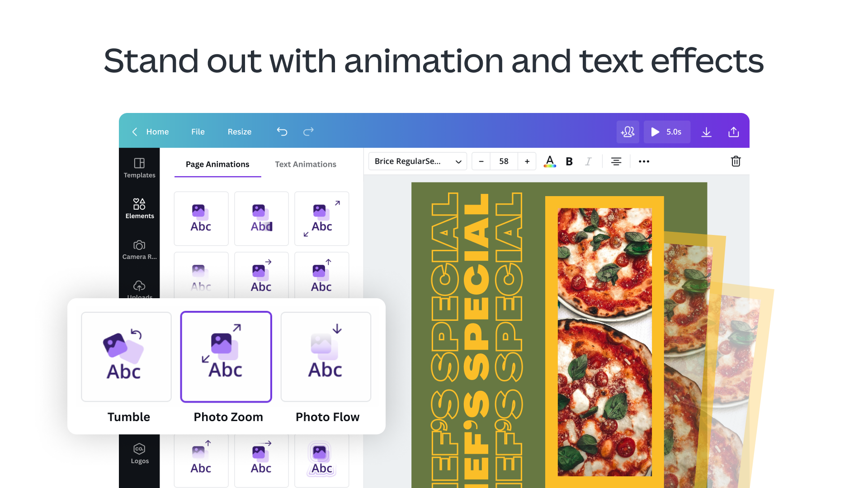Redo the last action

click(308, 131)
